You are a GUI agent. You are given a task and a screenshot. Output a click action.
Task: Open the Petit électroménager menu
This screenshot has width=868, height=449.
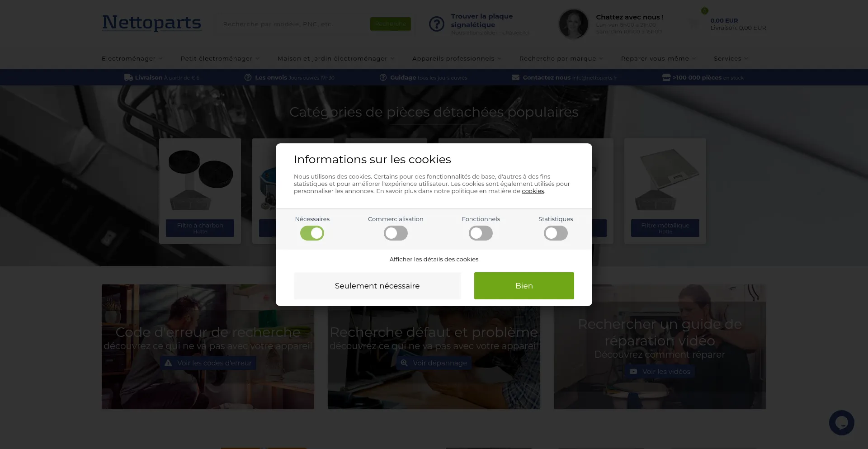point(220,58)
